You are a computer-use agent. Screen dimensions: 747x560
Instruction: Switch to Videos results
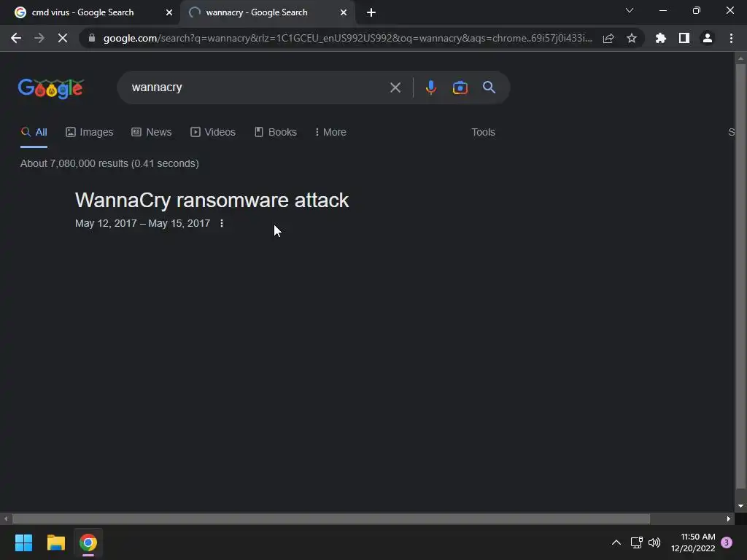click(213, 132)
